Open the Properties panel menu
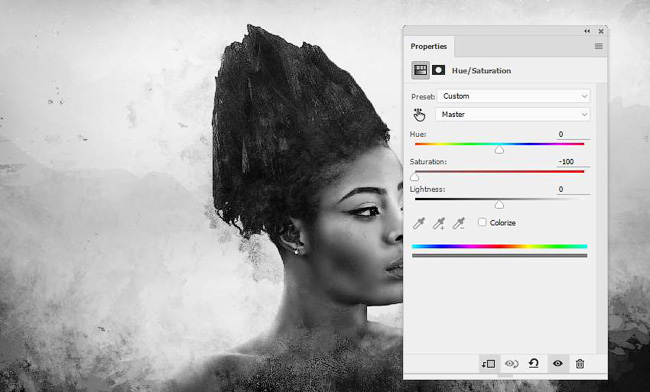Screen dimensions: 650x392 click(599, 46)
